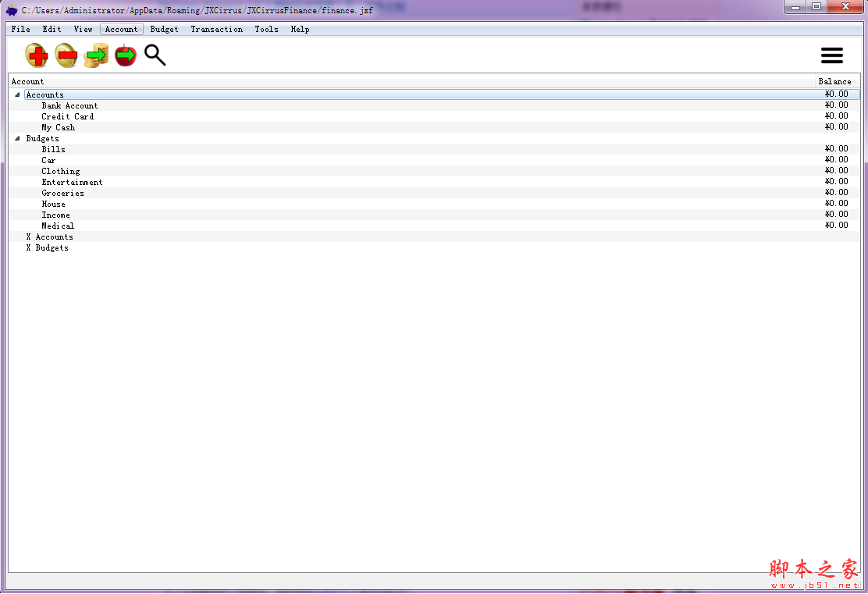Image resolution: width=868 pixels, height=594 pixels.
Task: Open the Edit menu
Action: 52,30
